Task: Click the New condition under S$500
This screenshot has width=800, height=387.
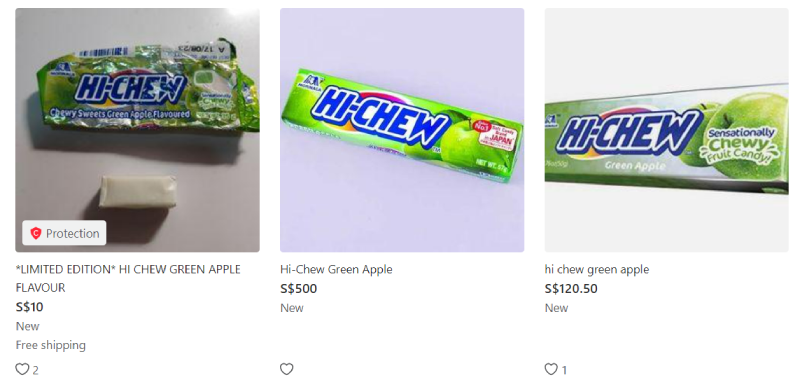Action: pos(292,308)
